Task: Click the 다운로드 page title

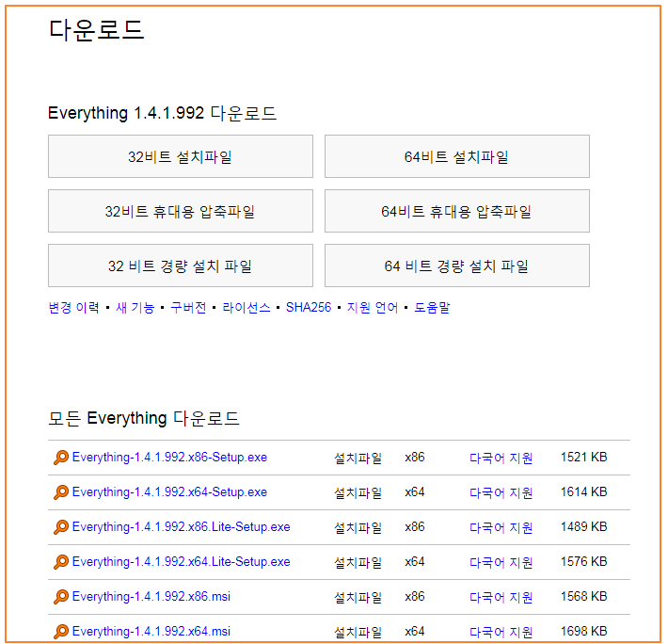Action: tap(97, 30)
